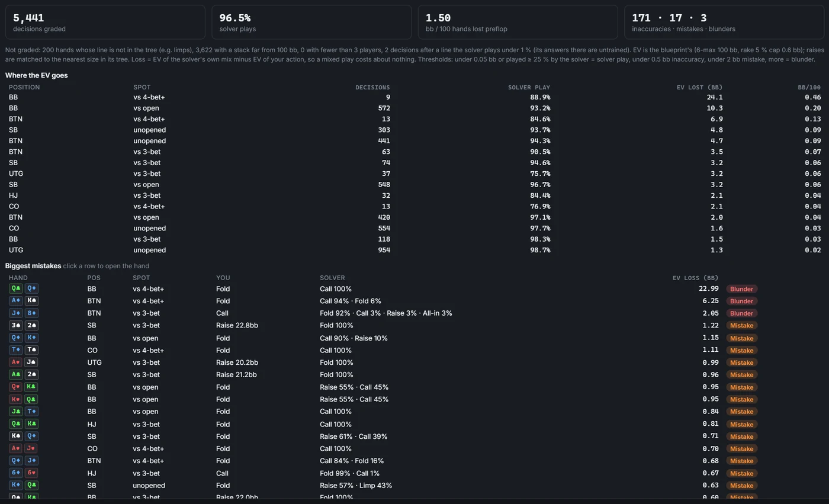Click the 'Biggest mistakes' heading
Viewport: 829px width, 504px height.
pos(33,266)
